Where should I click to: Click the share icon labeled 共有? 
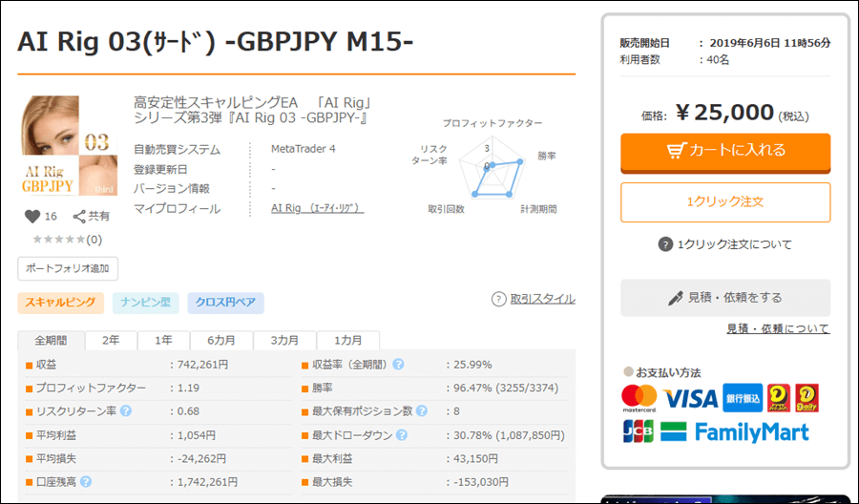pos(80,217)
